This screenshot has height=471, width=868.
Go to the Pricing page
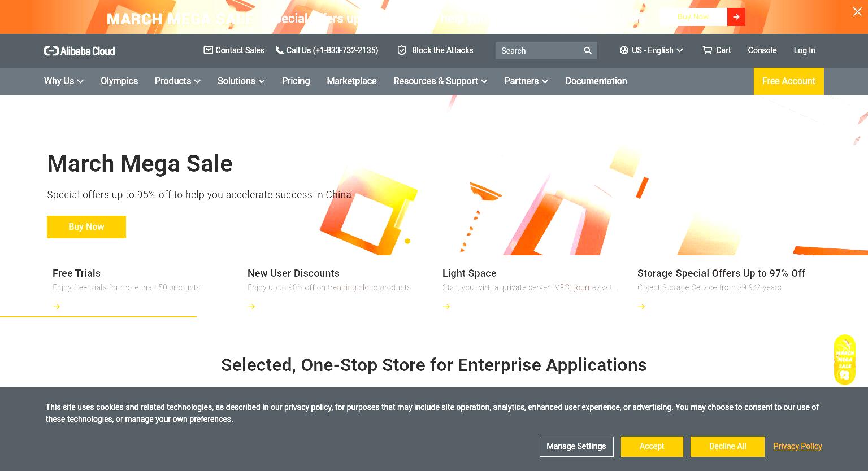coord(296,81)
